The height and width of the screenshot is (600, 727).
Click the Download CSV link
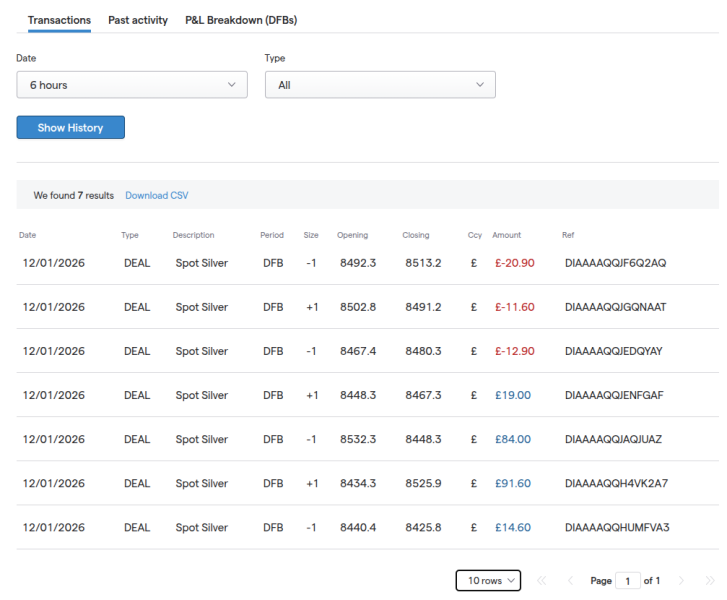156,195
